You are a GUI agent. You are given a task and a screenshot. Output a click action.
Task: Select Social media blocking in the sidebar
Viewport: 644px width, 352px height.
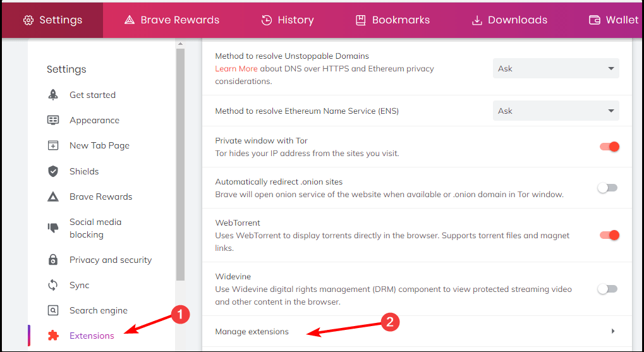95,228
